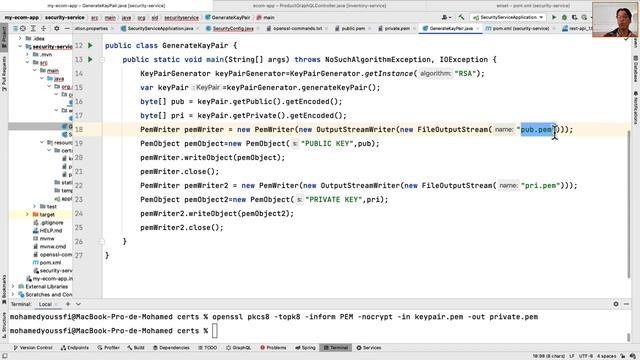
Task: Expand the .mvn folder
Action: (27, 54)
